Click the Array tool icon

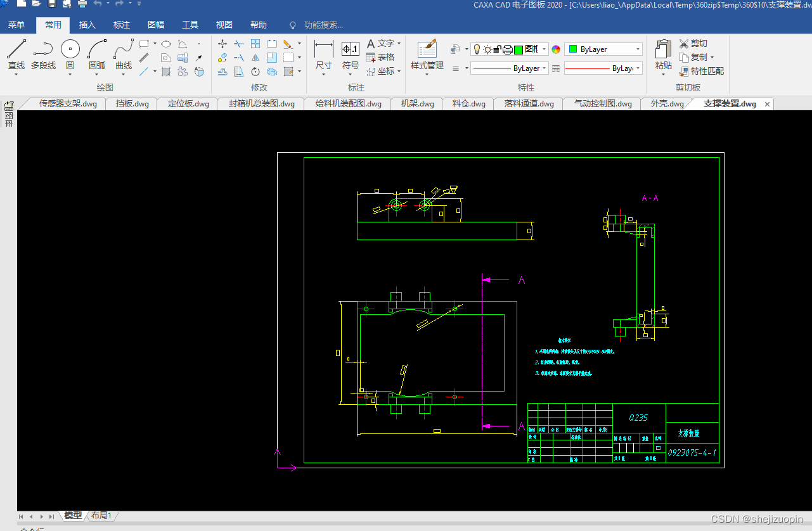pyautogui.click(x=255, y=44)
